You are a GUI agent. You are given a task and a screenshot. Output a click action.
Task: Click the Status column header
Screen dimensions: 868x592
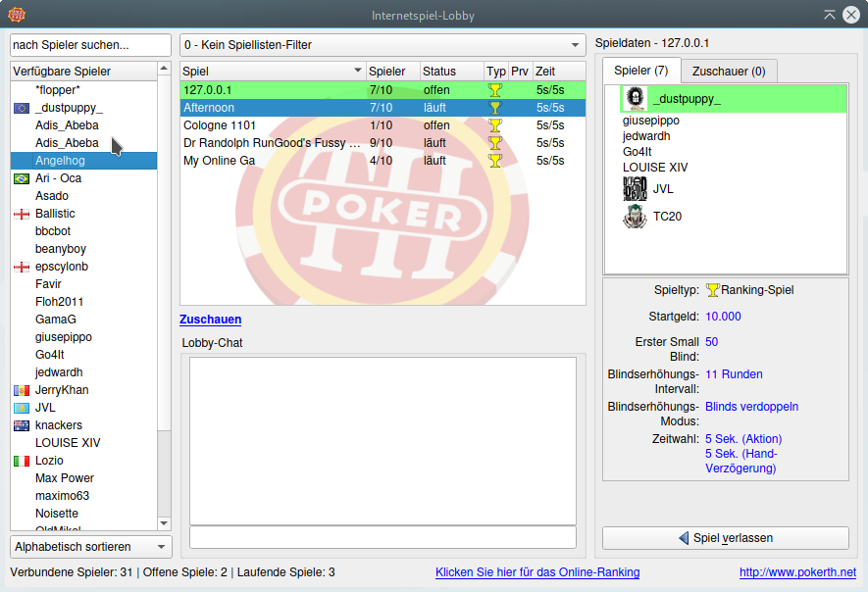[451, 72]
